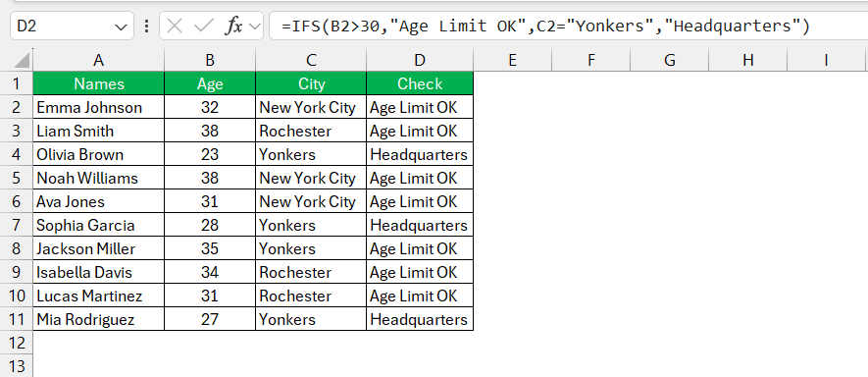The image size is (868, 377).
Task: Select the Sophia Garcia cell
Action: coord(98,225)
